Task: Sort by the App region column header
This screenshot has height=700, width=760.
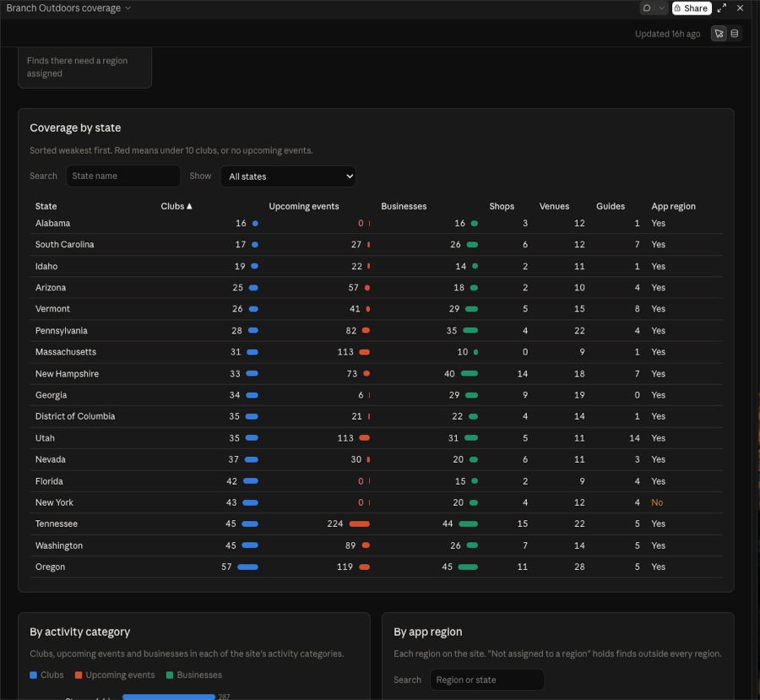Action: [673, 207]
